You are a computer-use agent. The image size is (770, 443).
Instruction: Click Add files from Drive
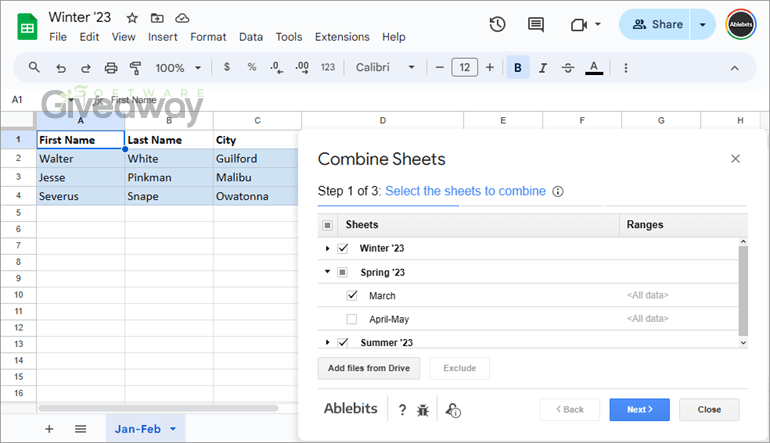pyautogui.click(x=369, y=368)
